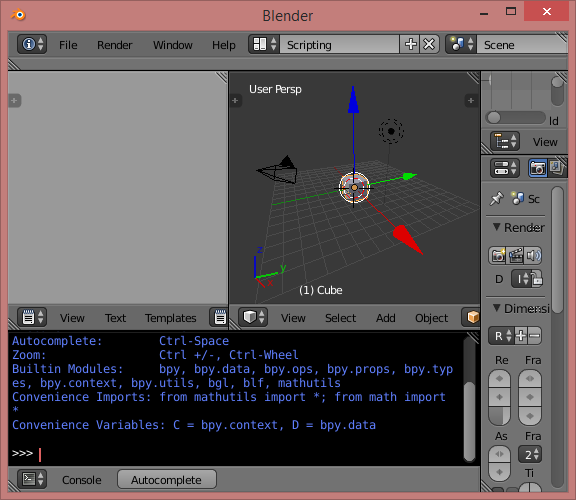Open the Add menu
The image size is (576, 500).
coord(386,318)
